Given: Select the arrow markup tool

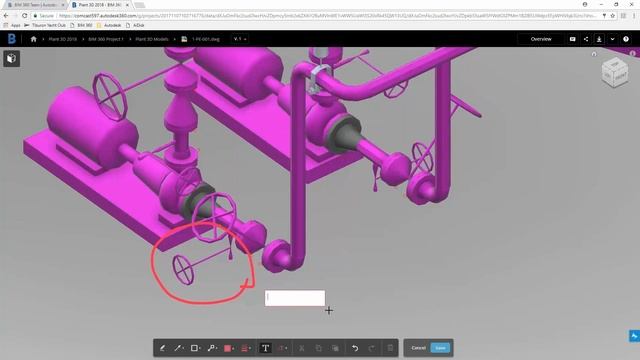Looking at the screenshot, I should pyautogui.click(x=178, y=348).
